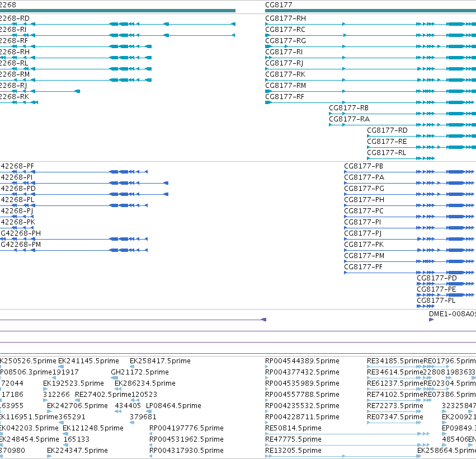Select transcript label CG8177-RE
Viewport: 476px width, 459px height.
point(387,142)
